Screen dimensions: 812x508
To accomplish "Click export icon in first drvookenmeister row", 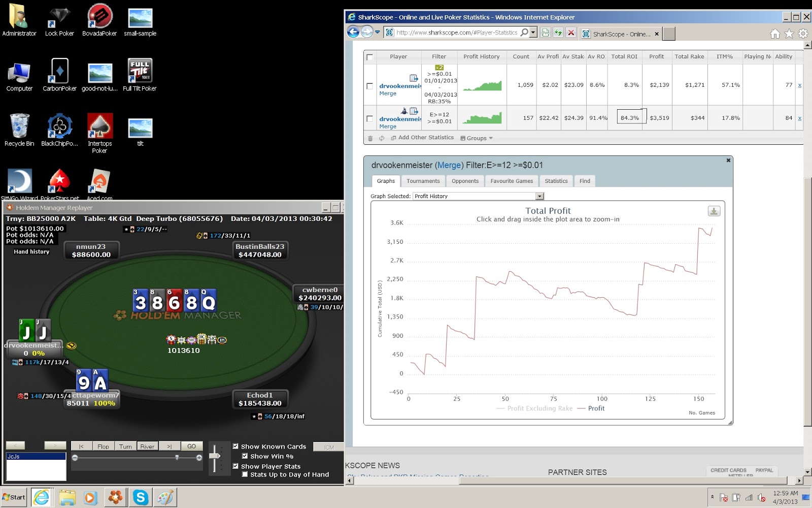I will click(x=414, y=78).
